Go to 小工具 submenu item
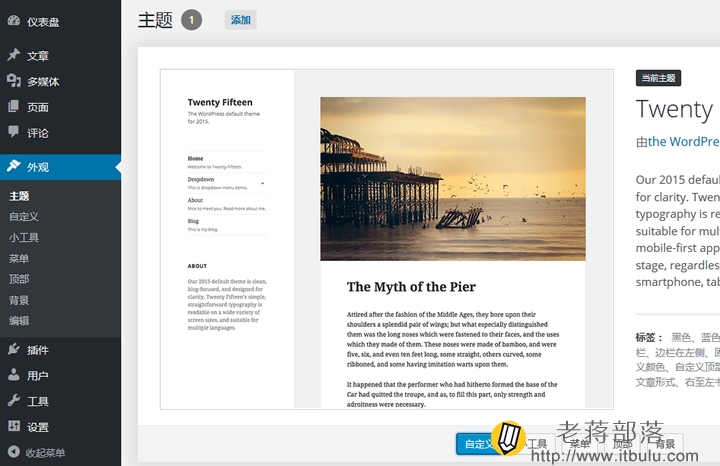This screenshot has height=466, width=720. tap(24, 237)
